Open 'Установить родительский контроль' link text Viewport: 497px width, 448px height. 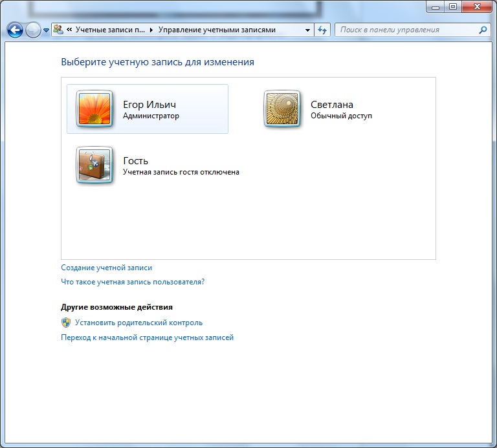(x=138, y=323)
